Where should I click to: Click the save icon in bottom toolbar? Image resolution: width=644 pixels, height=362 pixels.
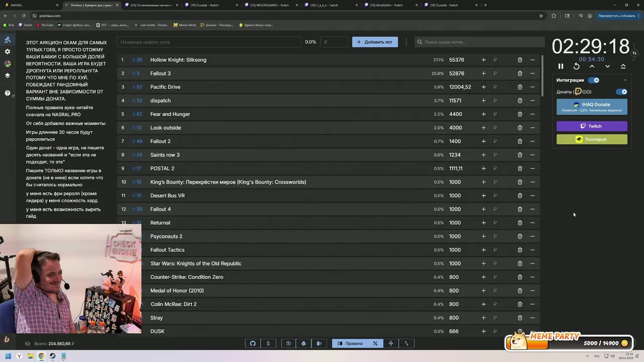pos(288,343)
